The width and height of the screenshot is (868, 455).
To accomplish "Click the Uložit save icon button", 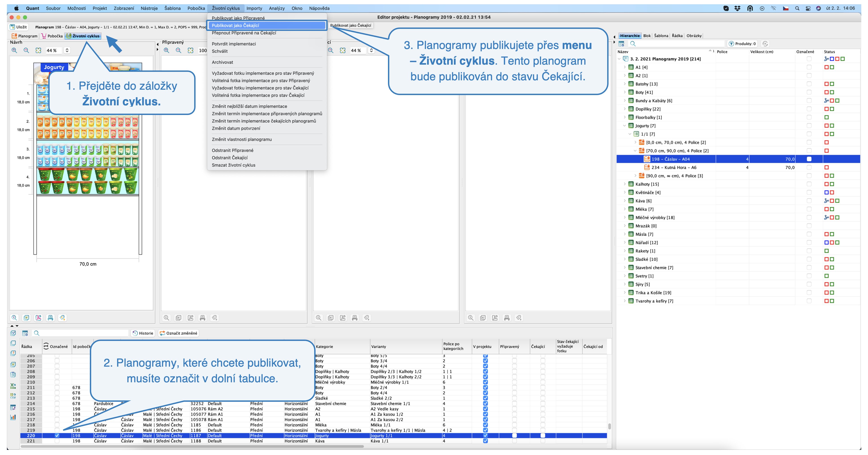I will pos(19,27).
